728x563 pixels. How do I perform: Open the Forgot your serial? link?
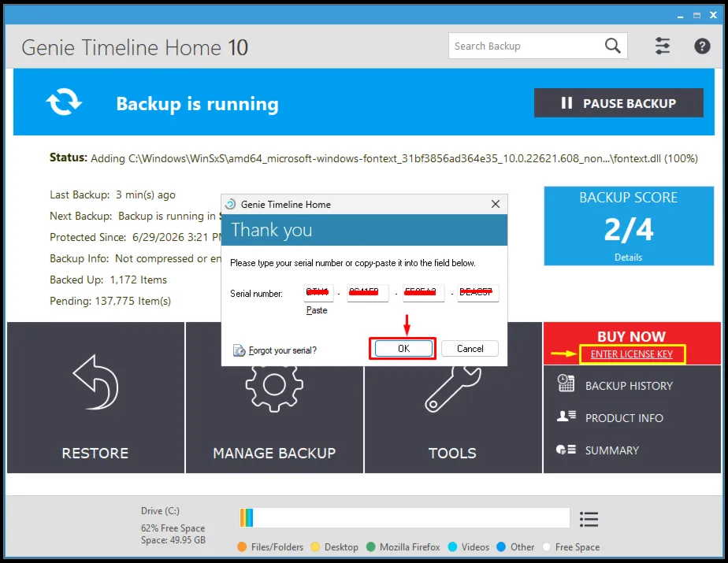click(282, 350)
